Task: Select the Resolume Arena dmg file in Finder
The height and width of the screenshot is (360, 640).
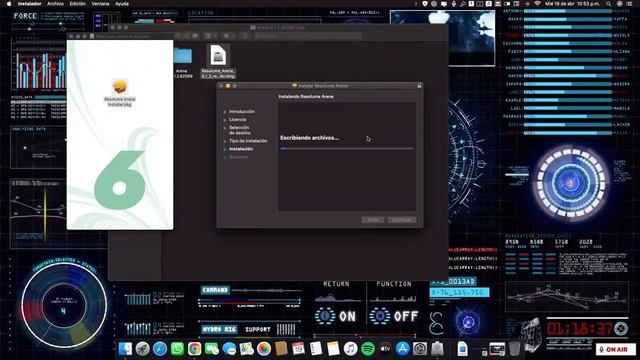Action: point(218,61)
